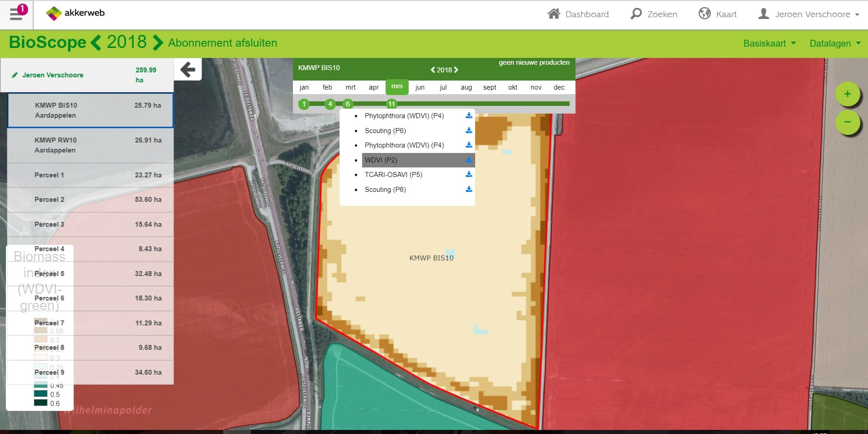Switch to the apr month tab
The height and width of the screenshot is (434, 868).
pyautogui.click(x=373, y=87)
